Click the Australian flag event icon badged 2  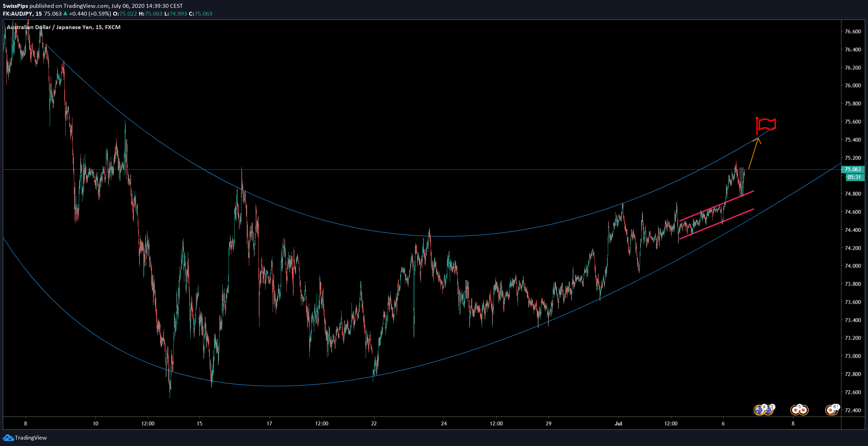[x=768, y=410]
